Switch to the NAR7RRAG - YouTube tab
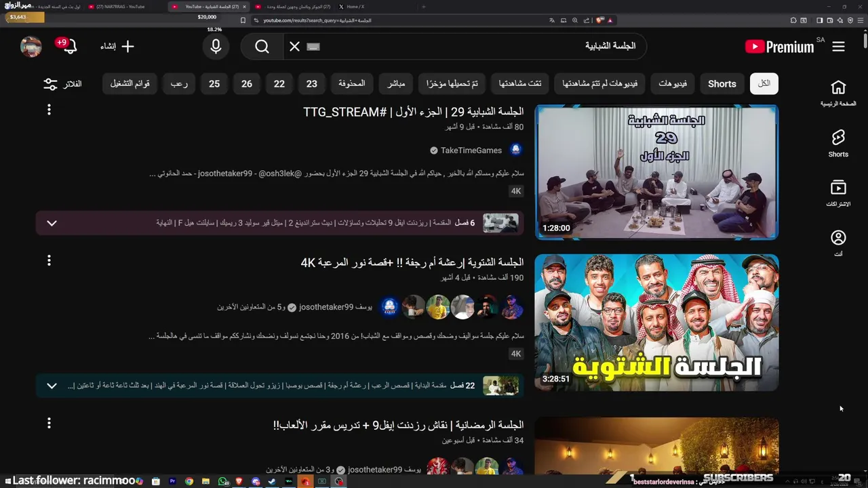Image resolution: width=868 pixels, height=488 pixels. click(x=121, y=7)
